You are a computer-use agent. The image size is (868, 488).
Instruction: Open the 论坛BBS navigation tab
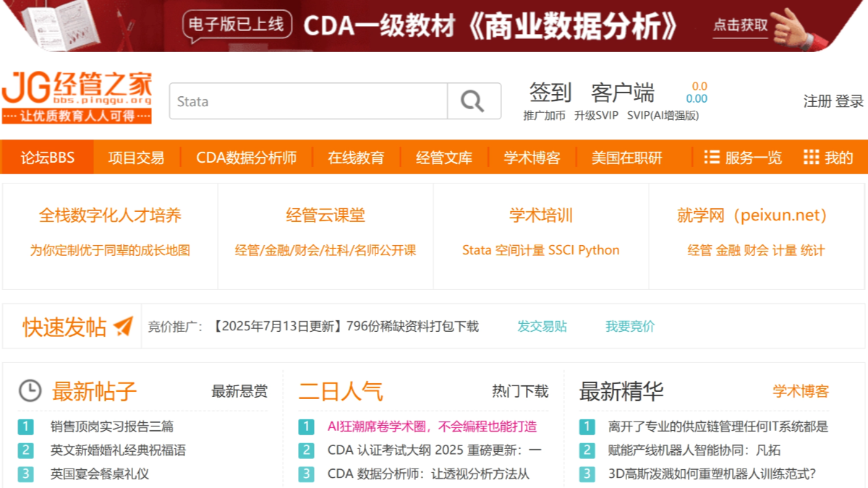48,158
